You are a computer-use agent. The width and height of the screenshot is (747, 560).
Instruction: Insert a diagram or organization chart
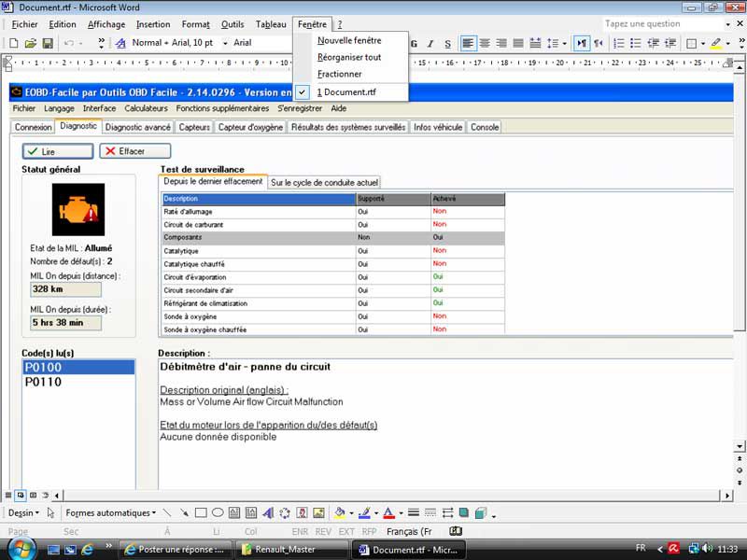tap(285, 512)
